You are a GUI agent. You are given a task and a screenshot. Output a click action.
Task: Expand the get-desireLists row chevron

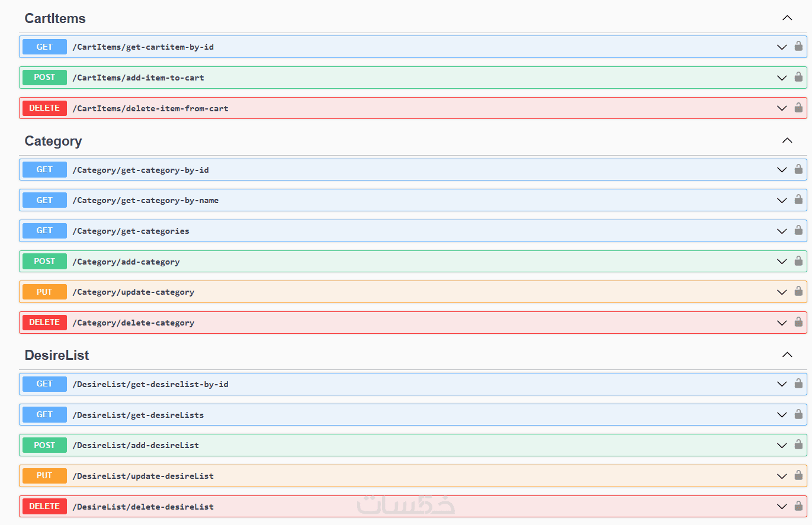tap(782, 415)
